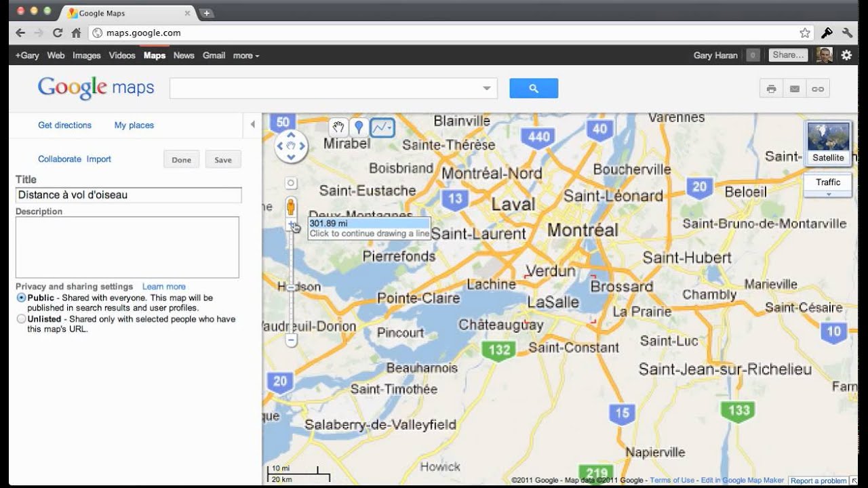This screenshot has width=868, height=488.
Task: Select the Public privacy option
Action: (21, 298)
